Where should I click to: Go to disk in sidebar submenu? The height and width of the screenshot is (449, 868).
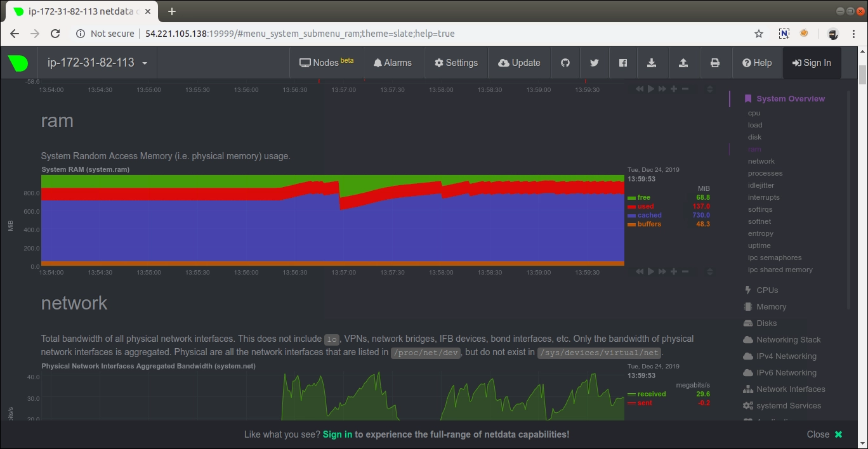754,137
